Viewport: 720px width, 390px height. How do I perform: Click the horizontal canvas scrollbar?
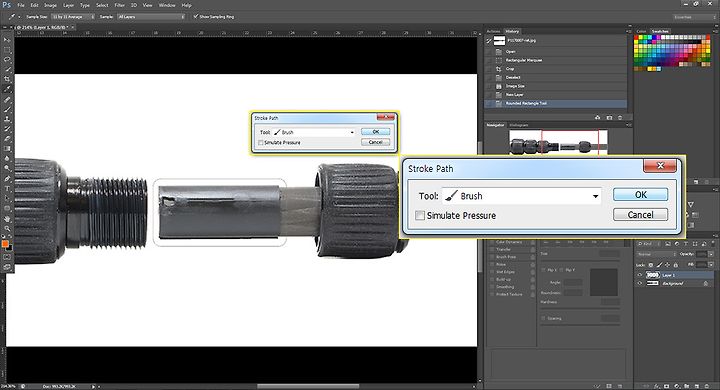pyautogui.click(x=308, y=386)
